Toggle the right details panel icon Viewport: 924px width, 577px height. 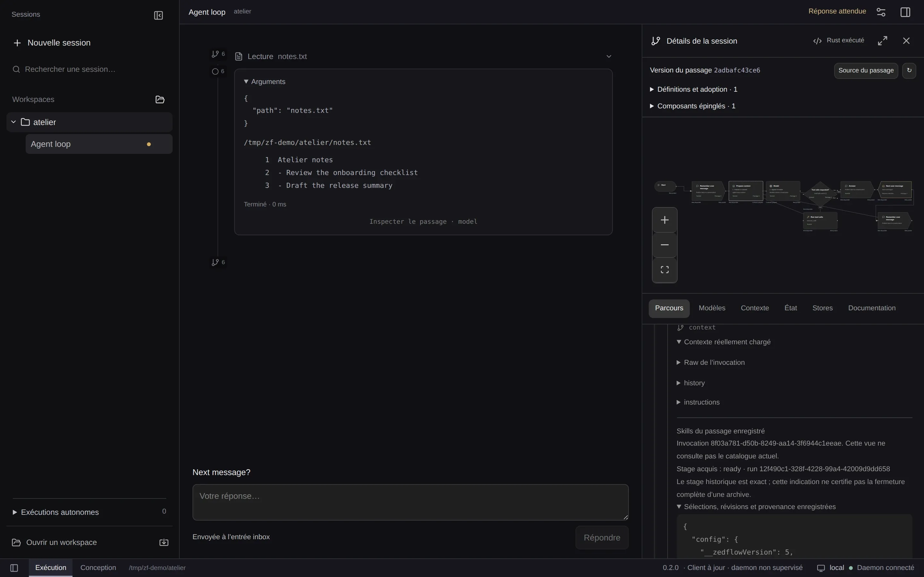[x=905, y=12]
